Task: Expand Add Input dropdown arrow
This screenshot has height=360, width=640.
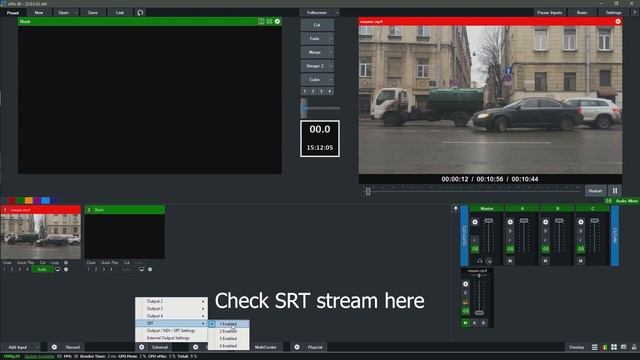Action: [x=38, y=347]
